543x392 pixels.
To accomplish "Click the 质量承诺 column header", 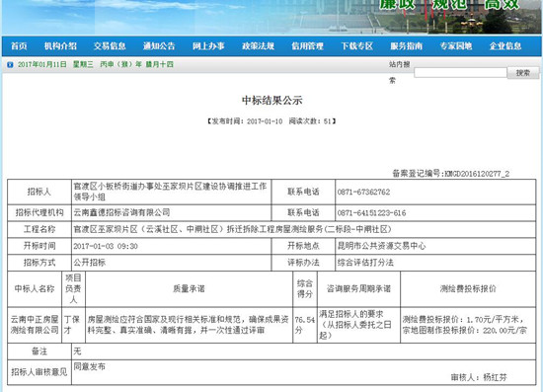I will [190, 288].
